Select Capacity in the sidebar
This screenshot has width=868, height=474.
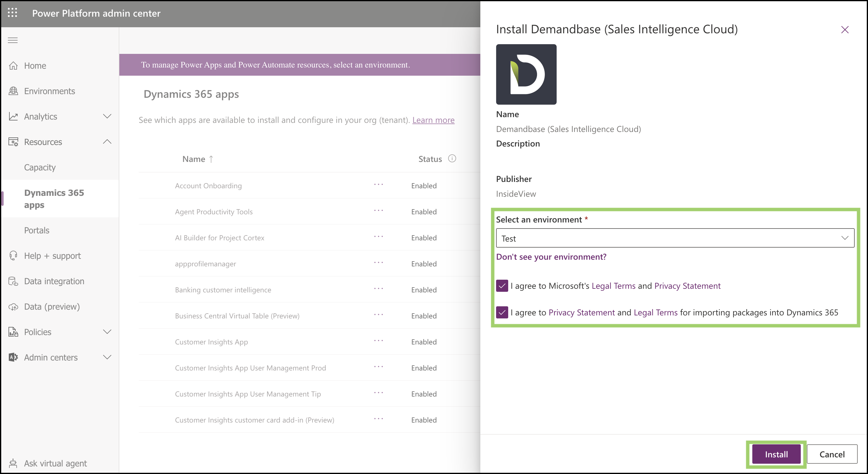(40, 167)
